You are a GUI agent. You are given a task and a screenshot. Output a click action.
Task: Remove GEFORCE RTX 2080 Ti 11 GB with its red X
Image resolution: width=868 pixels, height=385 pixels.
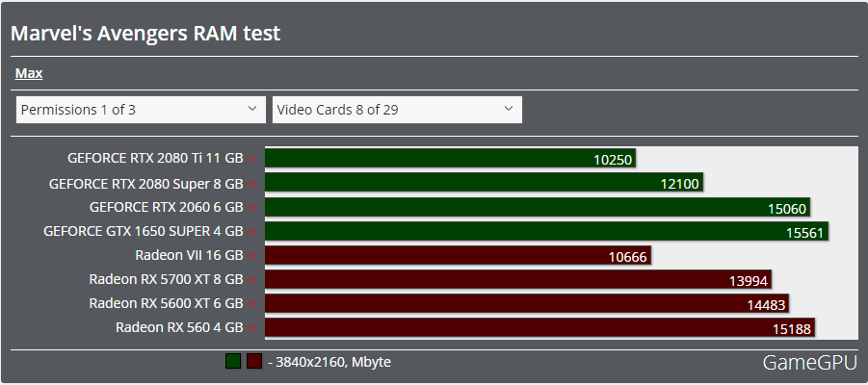252,159
